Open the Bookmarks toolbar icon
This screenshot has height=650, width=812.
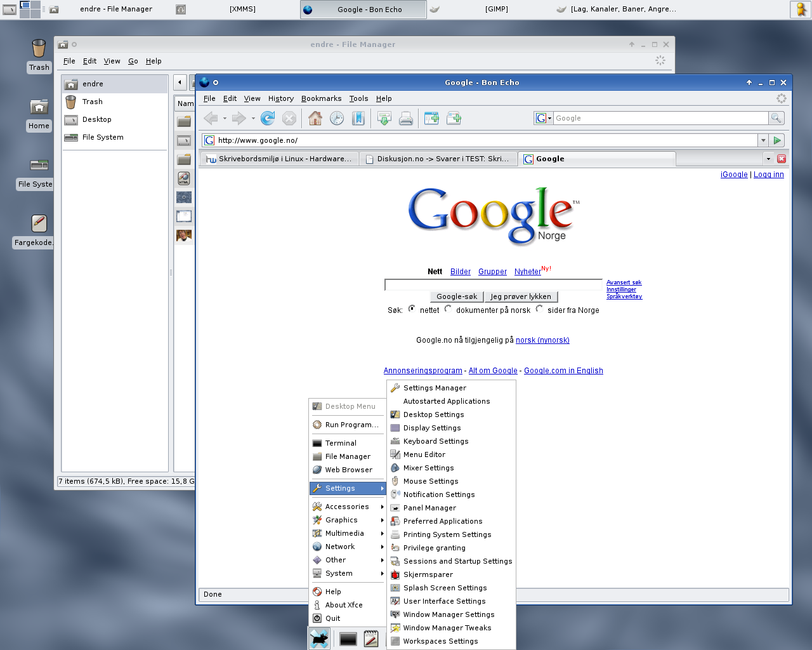point(358,118)
